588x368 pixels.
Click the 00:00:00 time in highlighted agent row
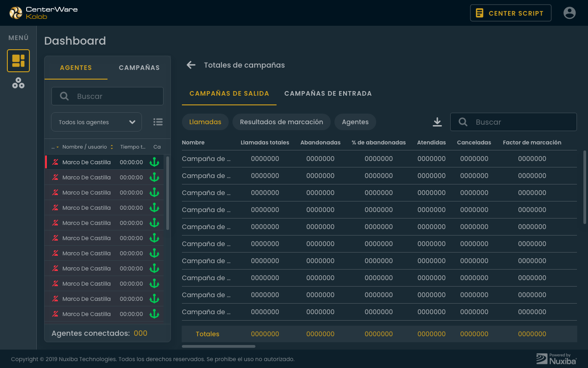pos(131,162)
